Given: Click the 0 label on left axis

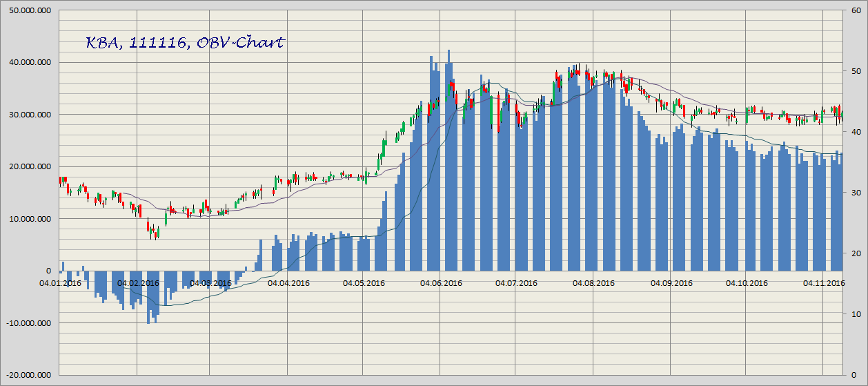Looking at the screenshot, I should pos(48,271).
